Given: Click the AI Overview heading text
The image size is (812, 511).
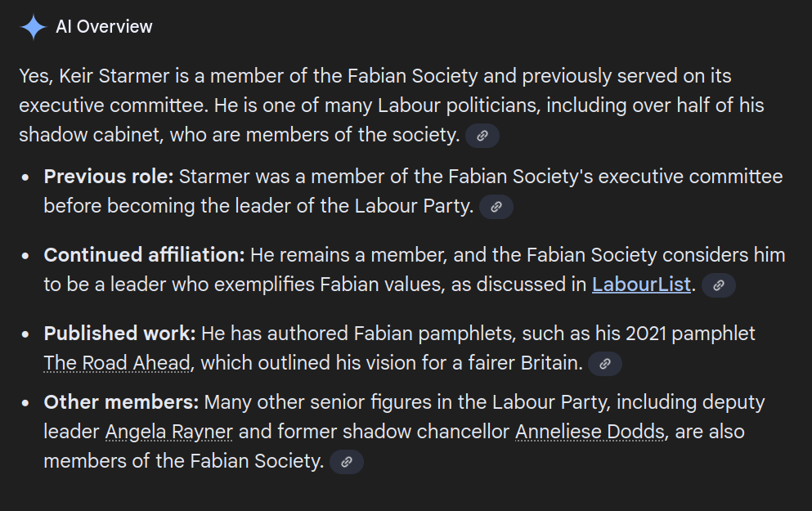Looking at the screenshot, I should (104, 27).
